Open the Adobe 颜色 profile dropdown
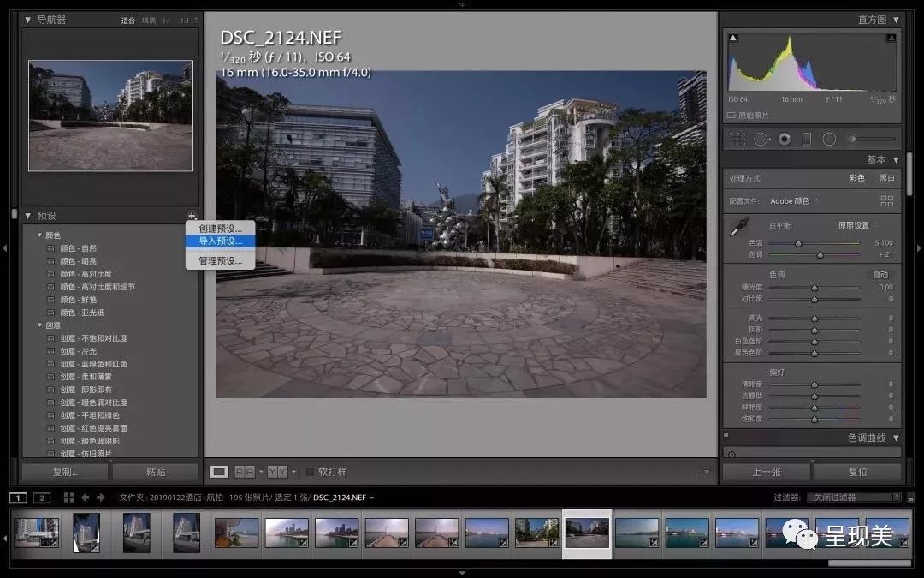 [x=794, y=201]
